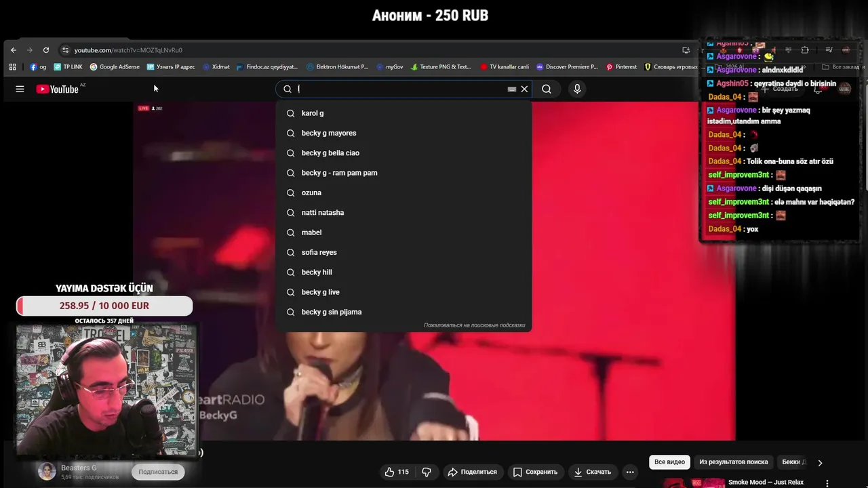The width and height of the screenshot is (868, 488).
Task: Select the 'Все видео' chip
Action: point(669,462)
